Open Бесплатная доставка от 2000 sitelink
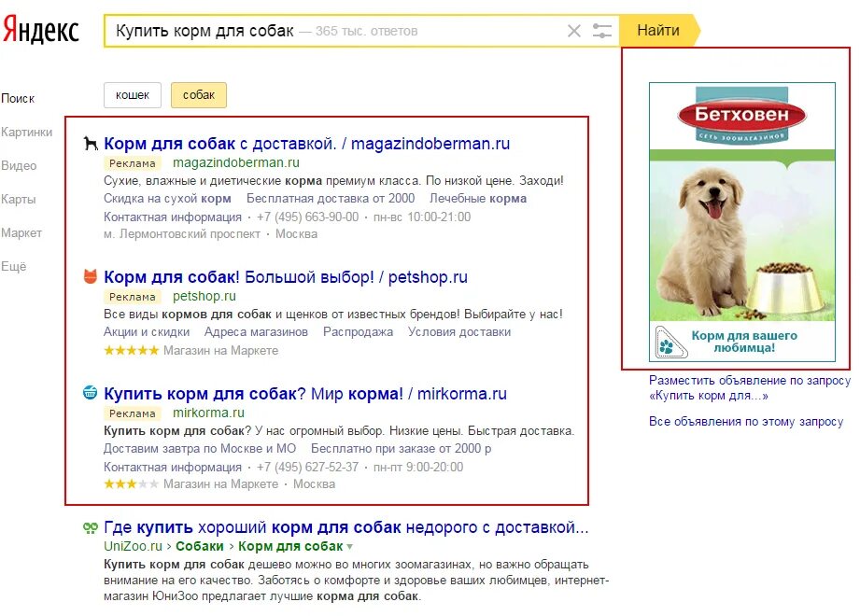 tap(331, 199)
